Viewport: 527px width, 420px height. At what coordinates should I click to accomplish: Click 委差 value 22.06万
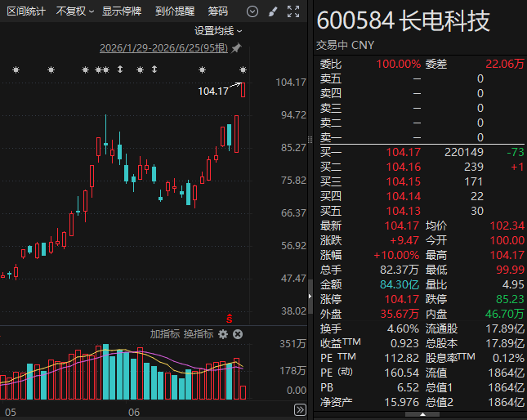[504, 64]
